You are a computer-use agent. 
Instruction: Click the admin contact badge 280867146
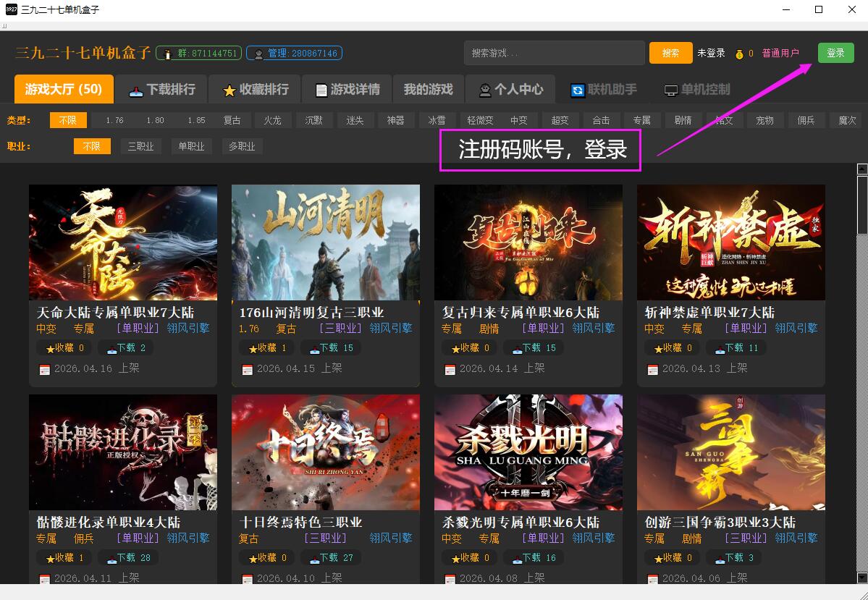(x=294, y=54)
